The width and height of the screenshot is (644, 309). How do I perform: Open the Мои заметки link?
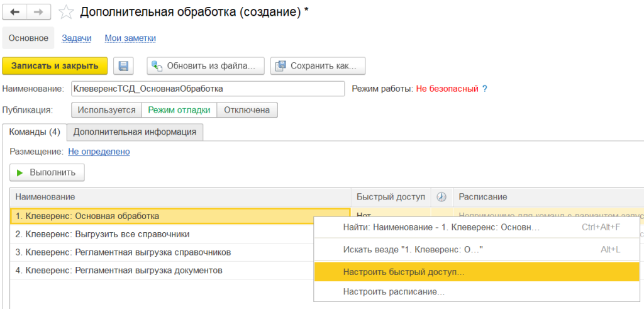[x=130, y=38]
